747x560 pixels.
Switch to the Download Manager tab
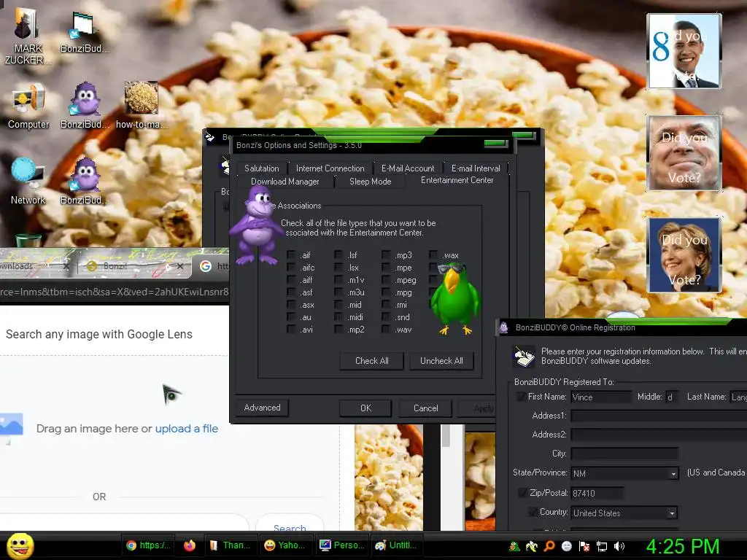(x=285, y=182)
